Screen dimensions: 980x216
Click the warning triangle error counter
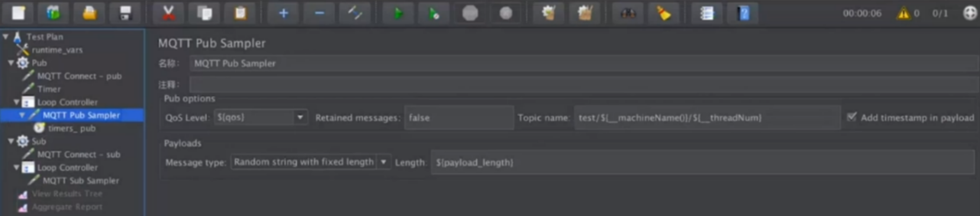pyautogui.click(x=903, y=13)
